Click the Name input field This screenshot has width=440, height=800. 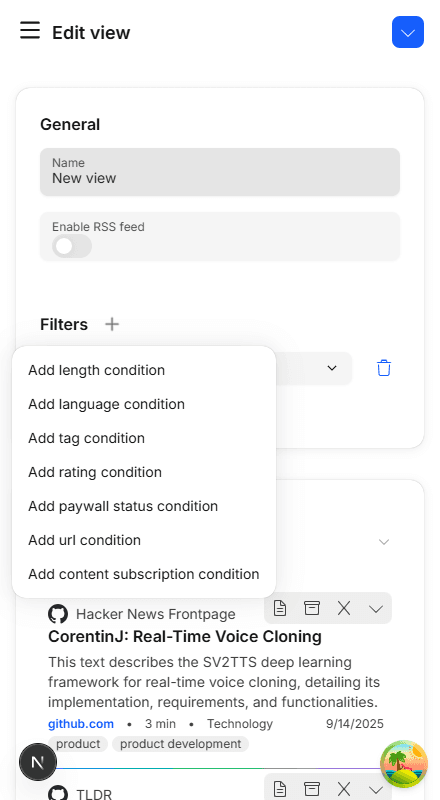(x=220, y=172)
